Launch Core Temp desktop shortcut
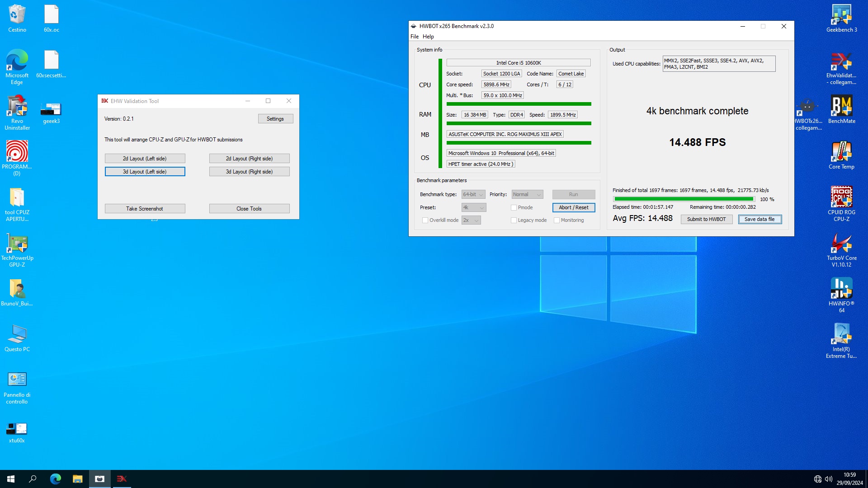Screen dimensions: 868x488 [842, 155]
